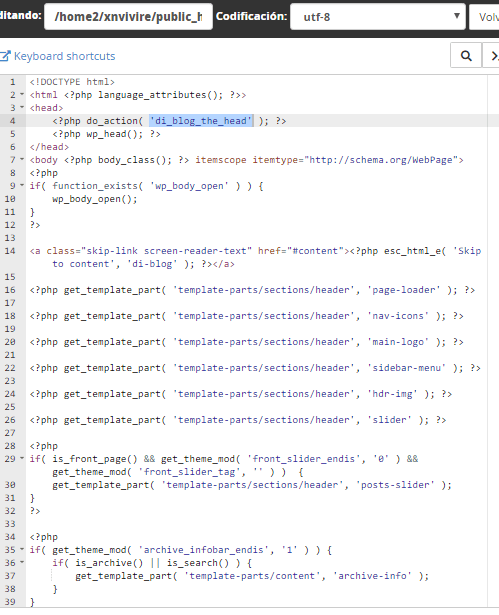Collapse the if-block fold on line 9

(22, 186)
